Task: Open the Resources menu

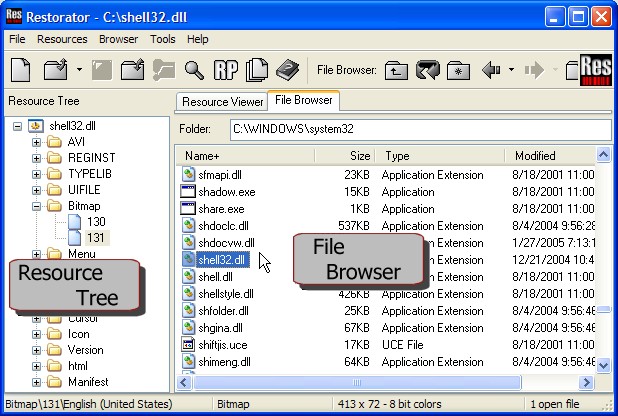Action: tap(62, 39)
